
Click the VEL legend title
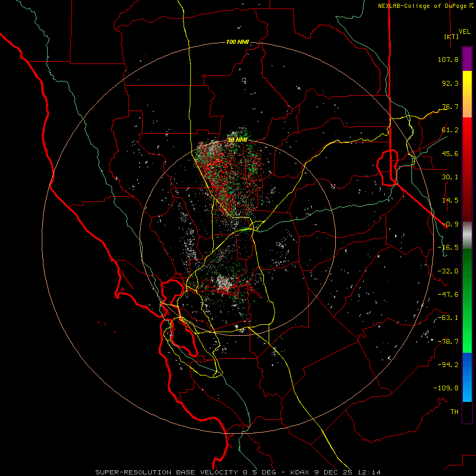pyautogui.click(x=464, y=32)
